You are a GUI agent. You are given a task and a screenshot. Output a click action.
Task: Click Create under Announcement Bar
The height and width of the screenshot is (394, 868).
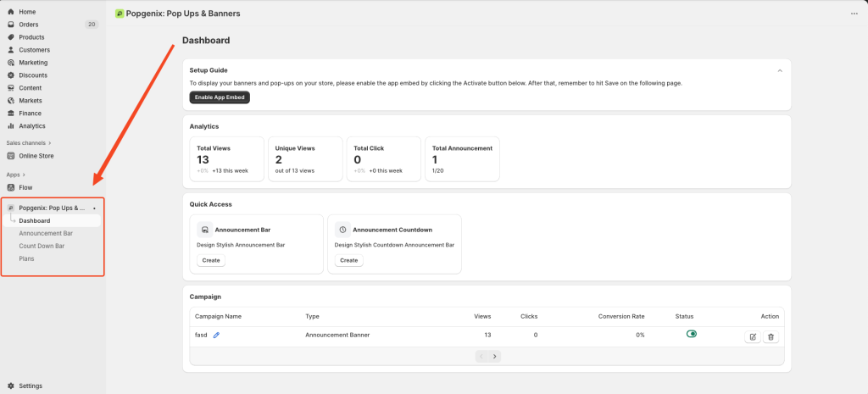[x=211, y=261]
